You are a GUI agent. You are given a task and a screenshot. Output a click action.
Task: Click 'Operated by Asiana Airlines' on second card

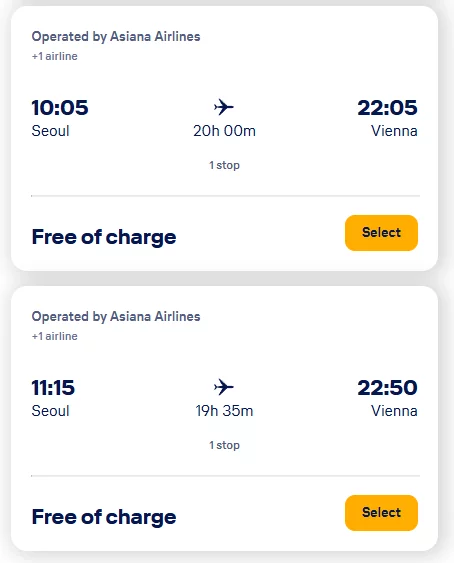point(116,317)
